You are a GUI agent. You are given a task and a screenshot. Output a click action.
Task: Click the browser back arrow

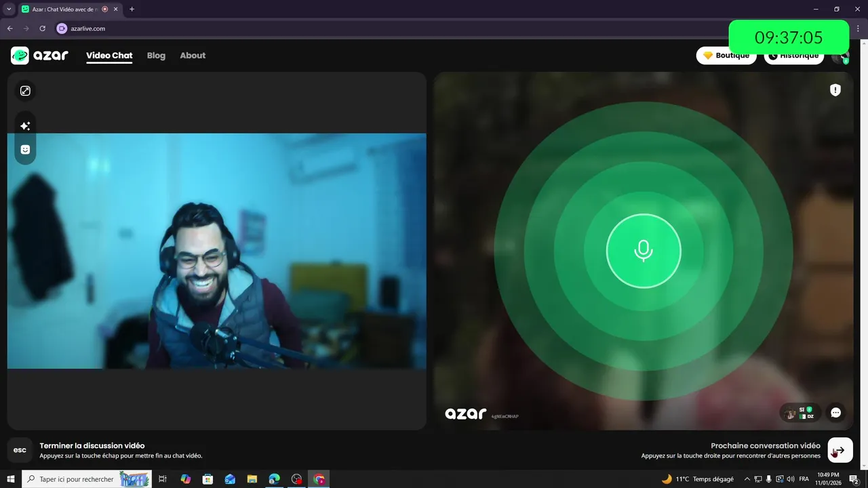(x=10, y=28)
